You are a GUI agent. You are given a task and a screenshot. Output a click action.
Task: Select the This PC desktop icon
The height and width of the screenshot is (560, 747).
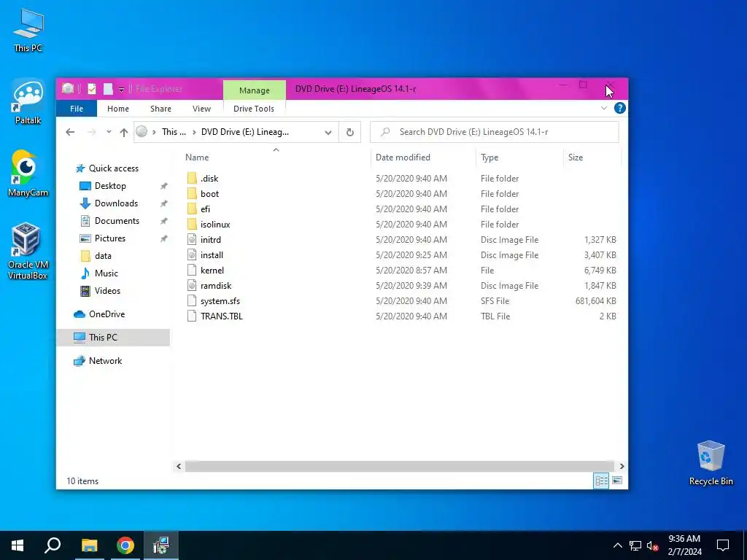point(28,31)
